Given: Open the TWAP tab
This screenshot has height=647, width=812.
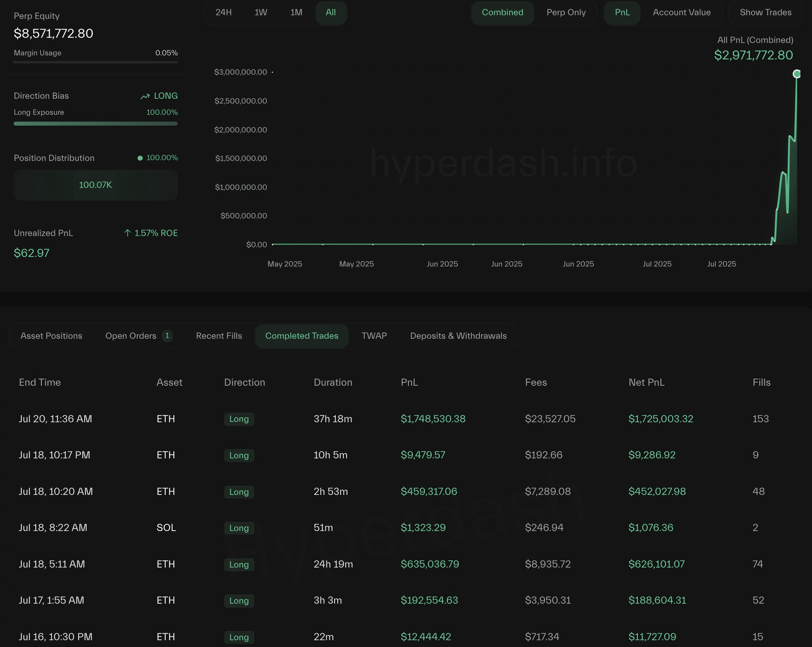Looking at the screenshot, I should [374, 336].
